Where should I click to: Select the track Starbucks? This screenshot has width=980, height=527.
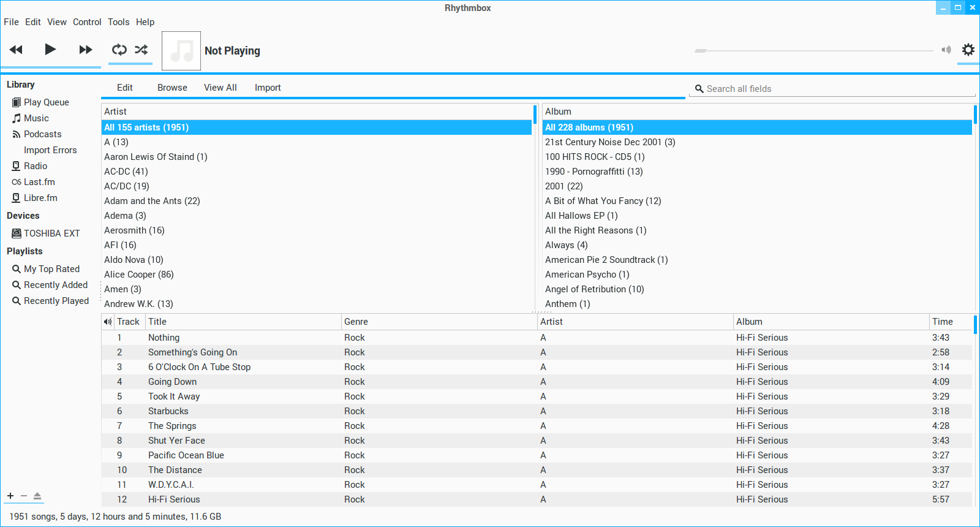coord(537,411)
